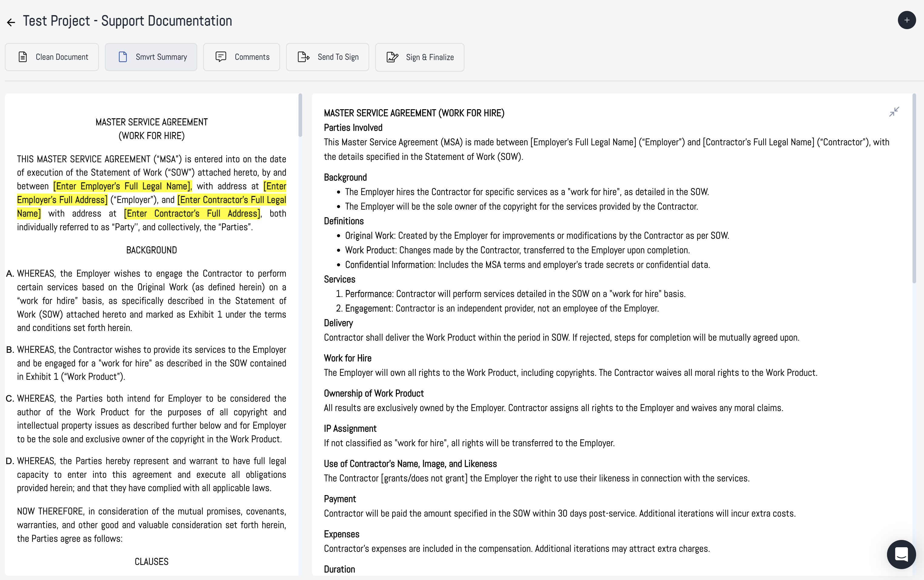The width and height of the screenshot is (924, 580).
Task: Click the highlighted Enter Employer's Full Legal Name field
Action: click(122, 187)
